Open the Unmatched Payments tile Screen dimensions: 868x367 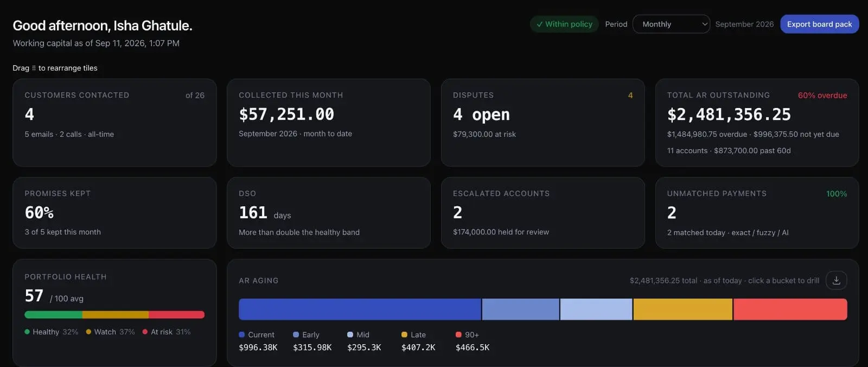pos(757,213)
